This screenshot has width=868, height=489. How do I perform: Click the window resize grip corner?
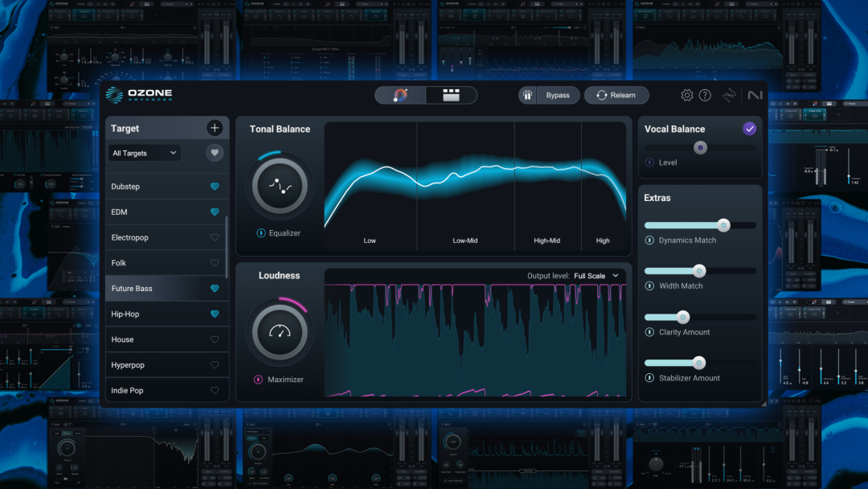(764, 404)
